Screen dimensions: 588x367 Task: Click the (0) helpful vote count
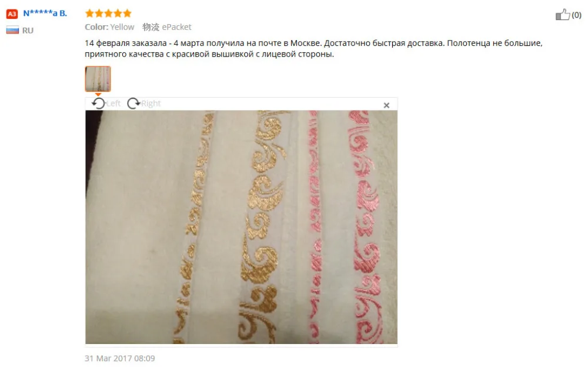pyautogui.click(x=576, y=15)
